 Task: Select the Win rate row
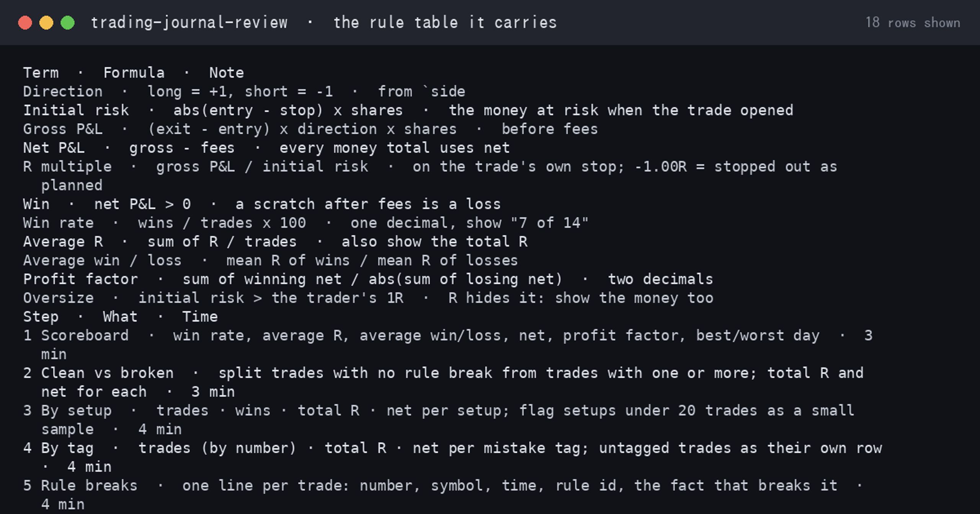pos(306,223)
